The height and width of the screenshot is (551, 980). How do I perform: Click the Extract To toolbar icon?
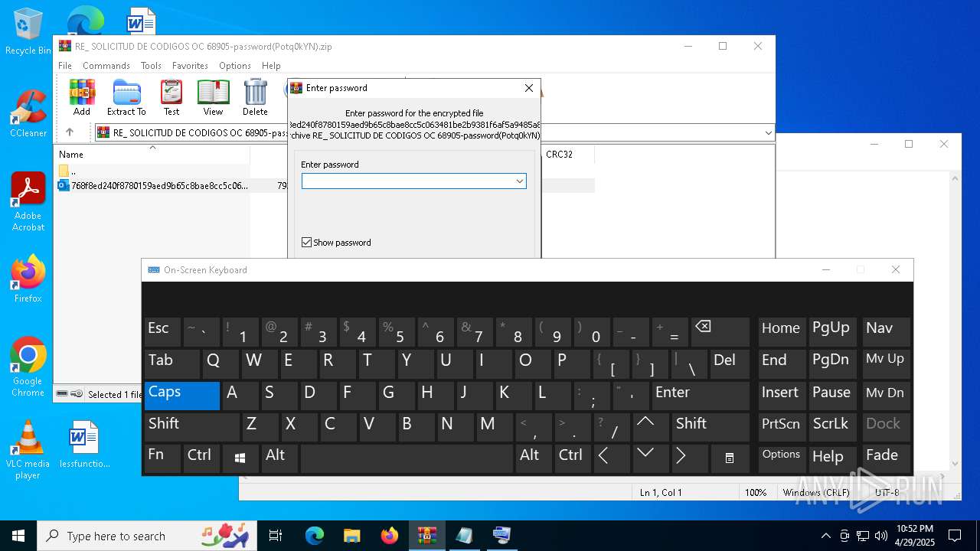pyautogui.click(x=126, y=97)
